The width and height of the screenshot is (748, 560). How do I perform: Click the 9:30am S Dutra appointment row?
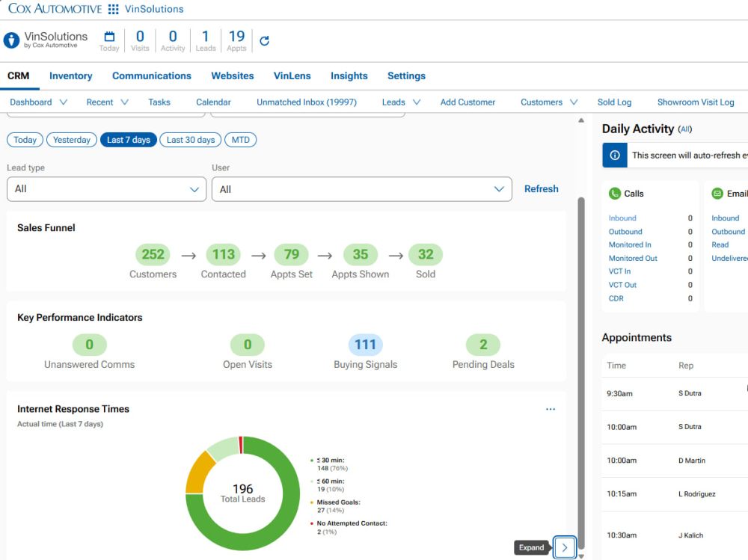coord(675,393)
